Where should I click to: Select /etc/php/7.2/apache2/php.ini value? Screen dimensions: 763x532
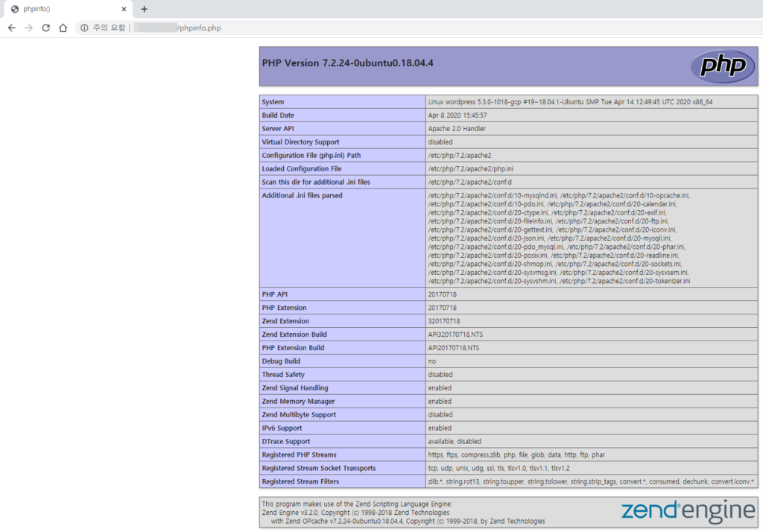point(471,169)
